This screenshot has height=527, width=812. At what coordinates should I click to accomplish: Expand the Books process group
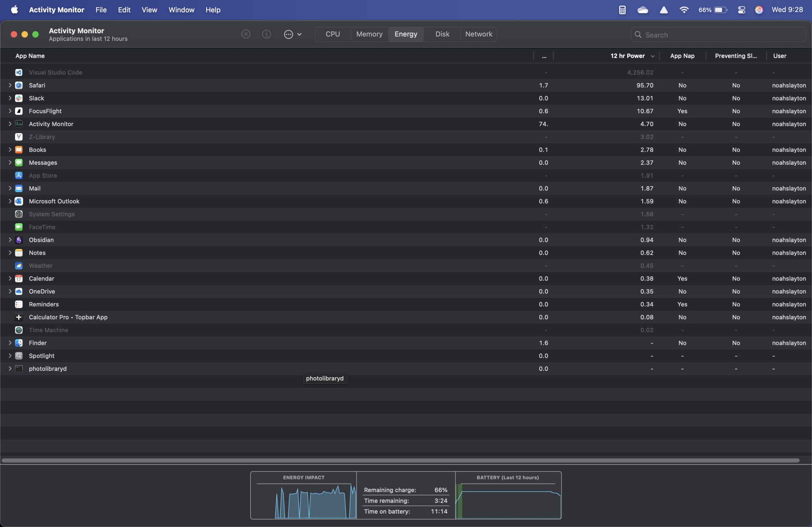pyautogui.click(x=10, y=150)
